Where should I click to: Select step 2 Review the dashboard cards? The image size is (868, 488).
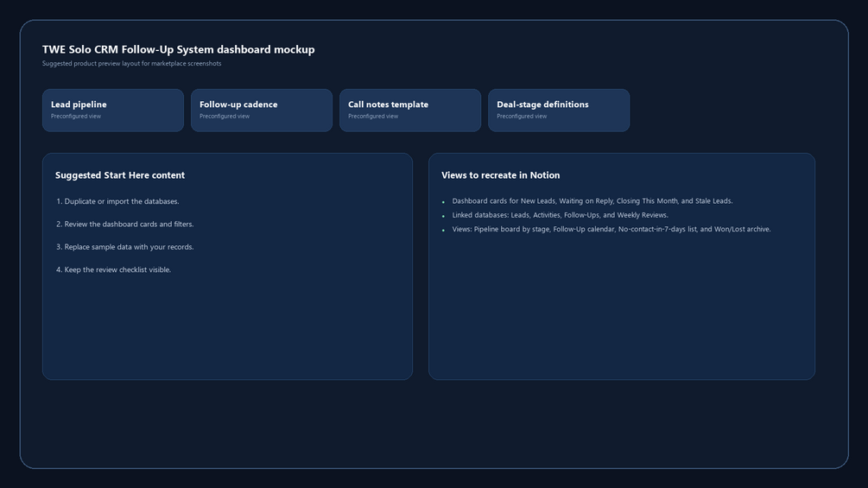(x=124, y=224)
